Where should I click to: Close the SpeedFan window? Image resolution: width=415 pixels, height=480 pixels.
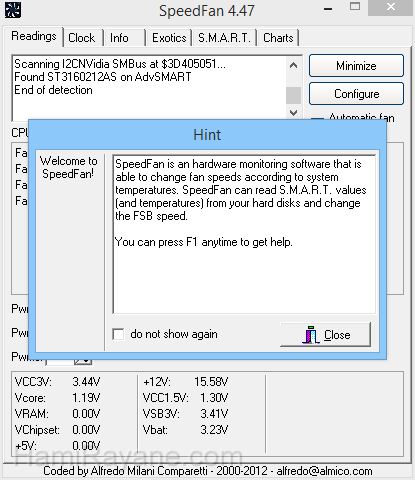pyautogui.click(x=391, y=7)
